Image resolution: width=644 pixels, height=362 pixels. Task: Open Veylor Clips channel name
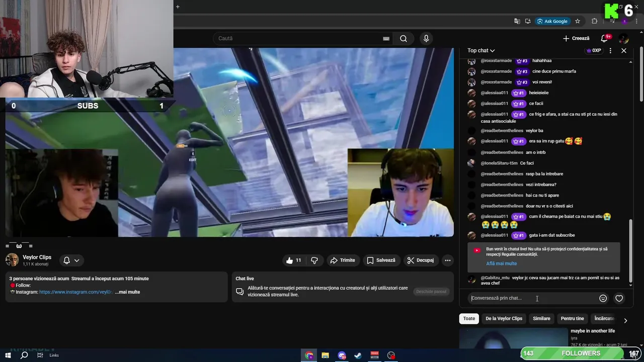coord(37,257)
